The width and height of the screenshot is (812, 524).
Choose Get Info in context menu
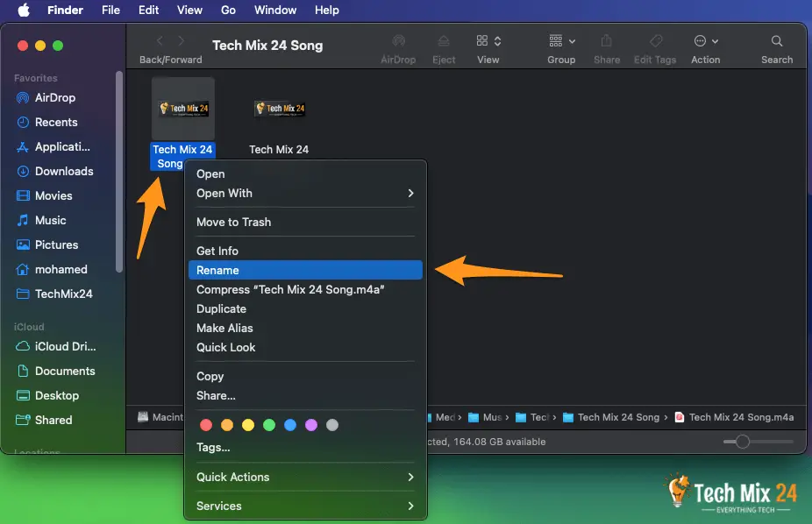pyautogui.click(x=305, y=251)
